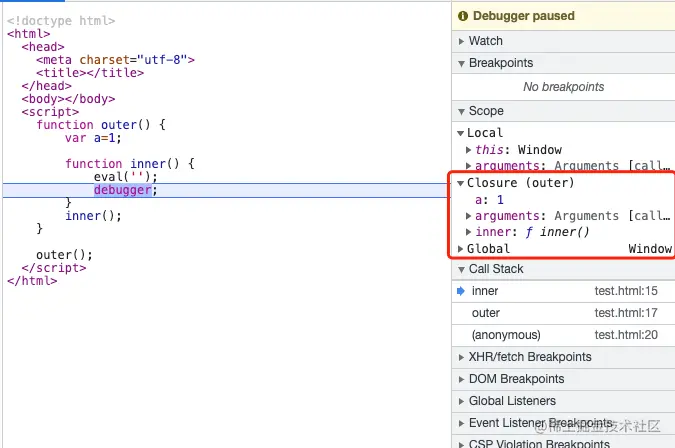
Task: Expand the 'this: Window' entry
Action: coord(468,150)
